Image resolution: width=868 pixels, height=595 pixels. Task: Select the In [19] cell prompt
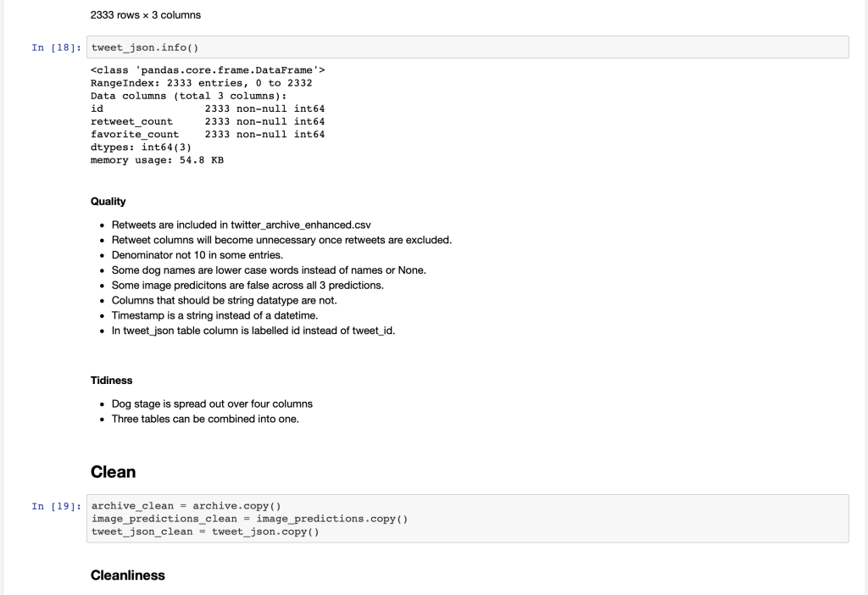click(x=55, y=506)
